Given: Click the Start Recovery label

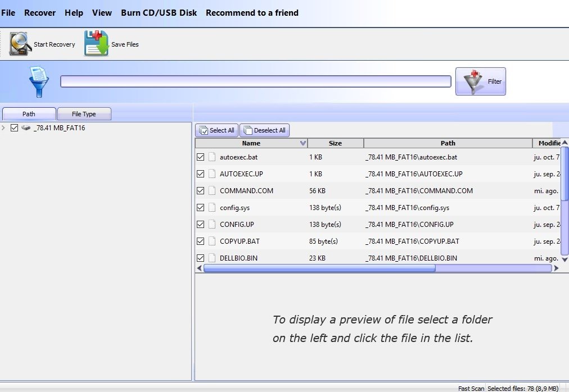Looking at the screenshot, I should click(x=55, y=44).
